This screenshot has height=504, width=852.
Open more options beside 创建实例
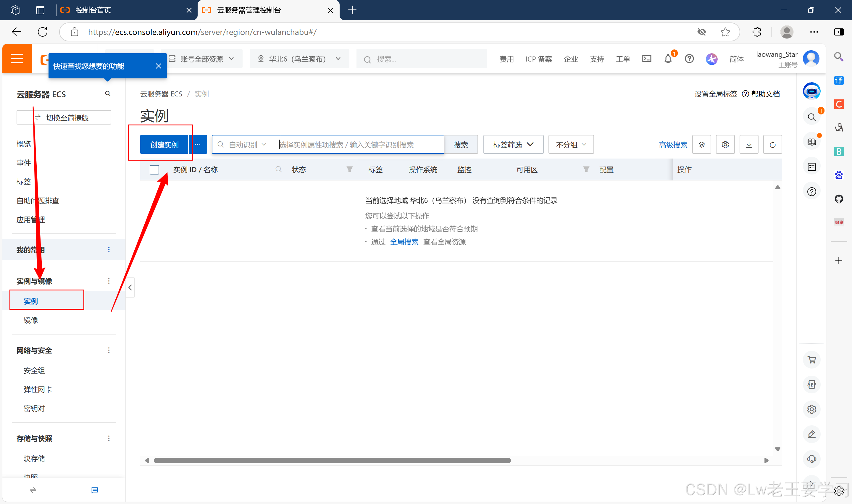click(198, 145)
